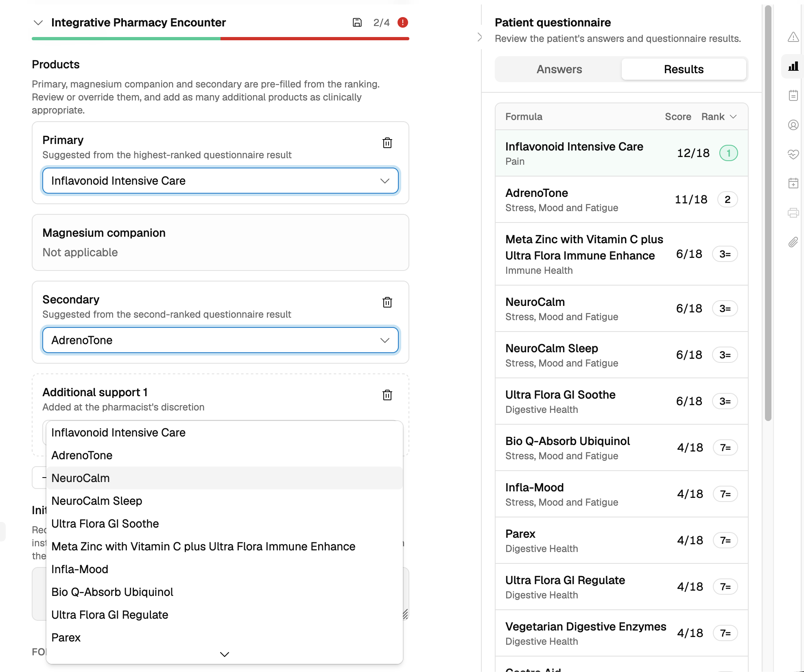Select AdrenoTone option in dropdown list

point(224,455)
